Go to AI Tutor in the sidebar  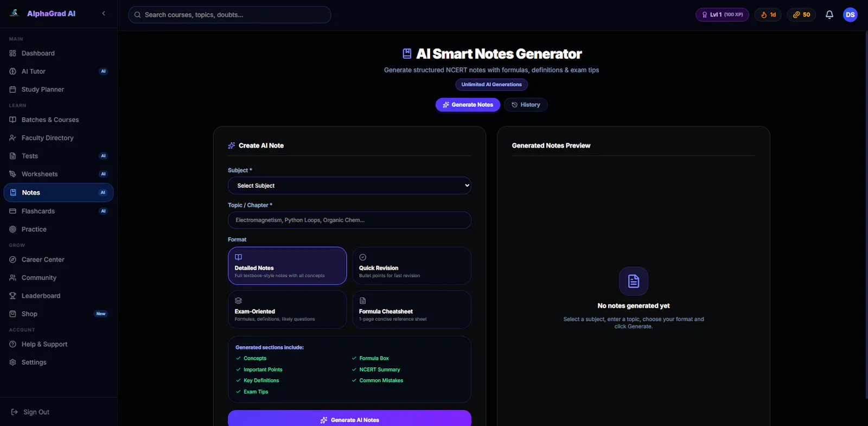(59, 71)
